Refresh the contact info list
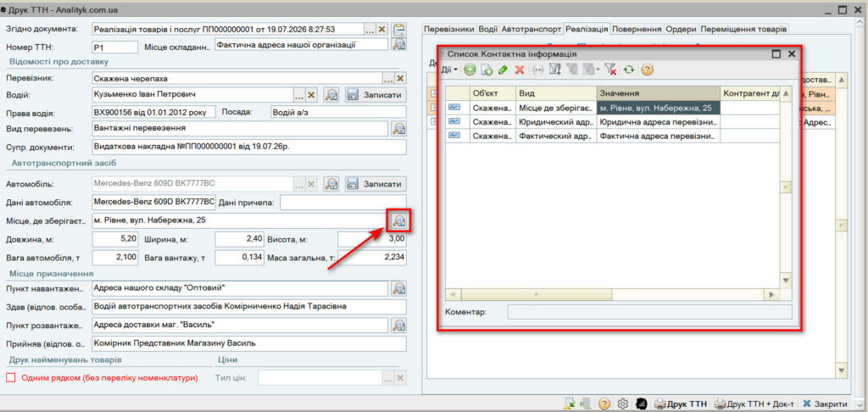The width and height of the screenshot is (868, 412). click(x=628, y=70)
